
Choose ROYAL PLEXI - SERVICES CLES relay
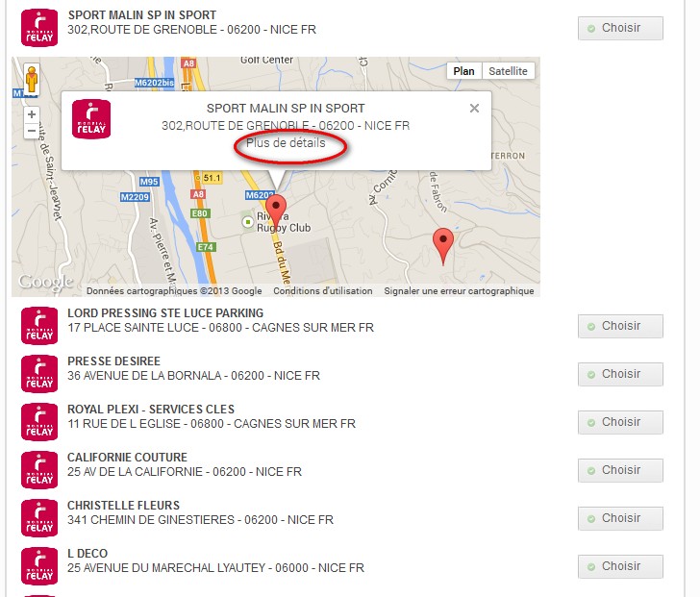(x=620, y=423)
